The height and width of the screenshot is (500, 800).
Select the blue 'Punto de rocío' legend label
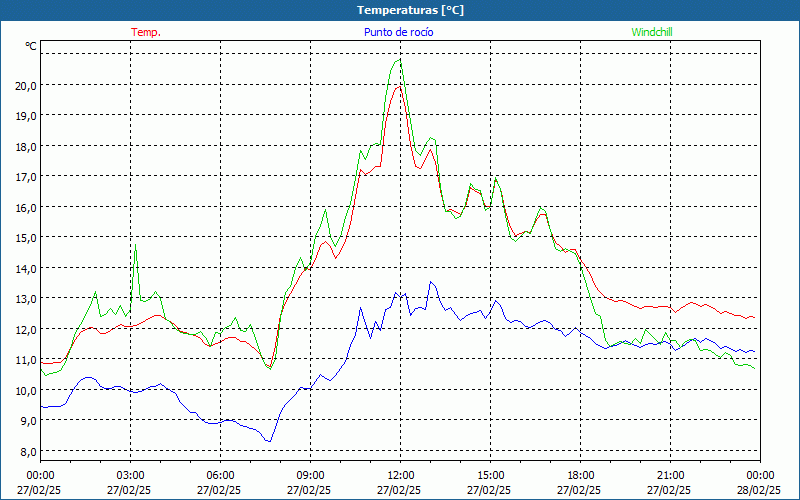[x=398, y=32]
